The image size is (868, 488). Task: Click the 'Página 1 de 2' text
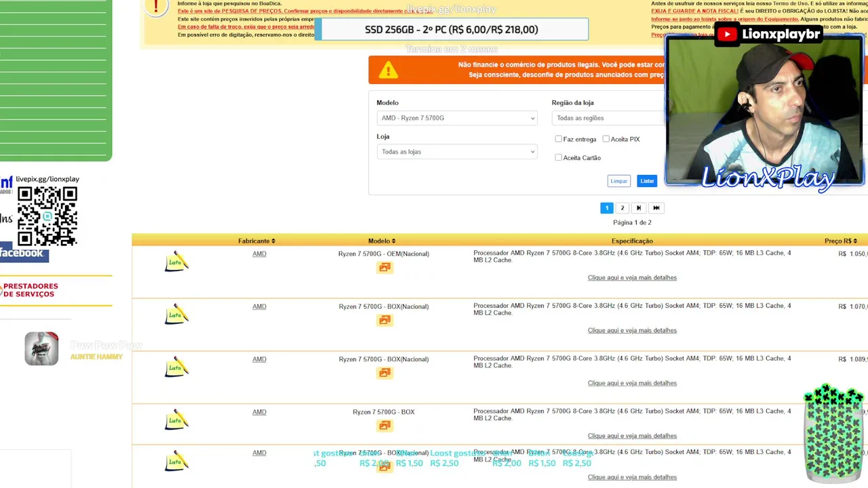coord(632,222)
